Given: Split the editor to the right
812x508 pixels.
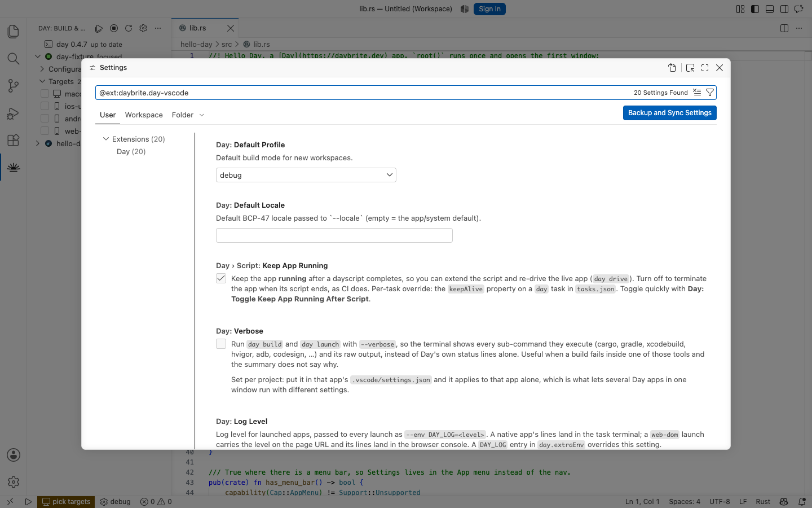Looking at the screenshot, I should click(784, 28).
